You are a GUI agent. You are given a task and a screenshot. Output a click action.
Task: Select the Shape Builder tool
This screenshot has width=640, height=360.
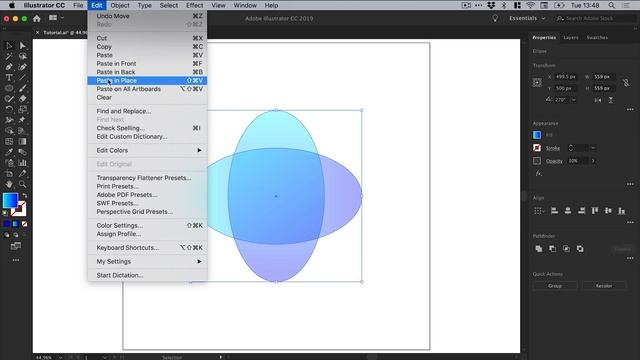[9, 131]
